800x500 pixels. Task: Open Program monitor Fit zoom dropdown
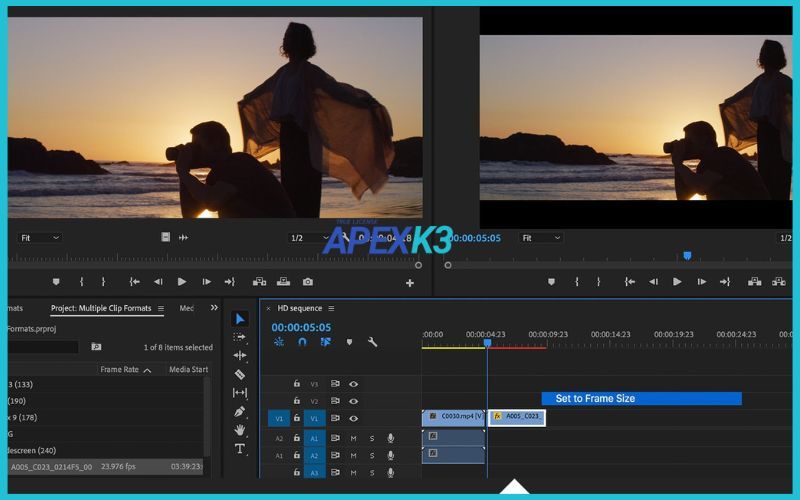coord(541,238)
